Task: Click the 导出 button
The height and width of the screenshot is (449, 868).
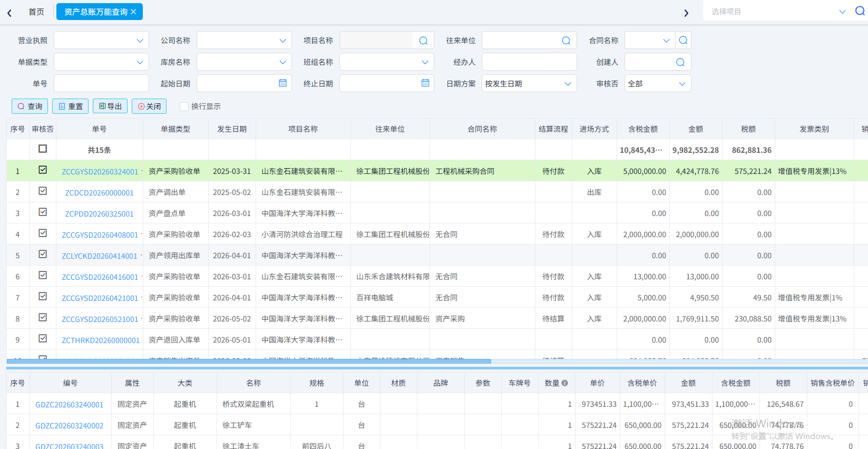Action: click(110, 106)
